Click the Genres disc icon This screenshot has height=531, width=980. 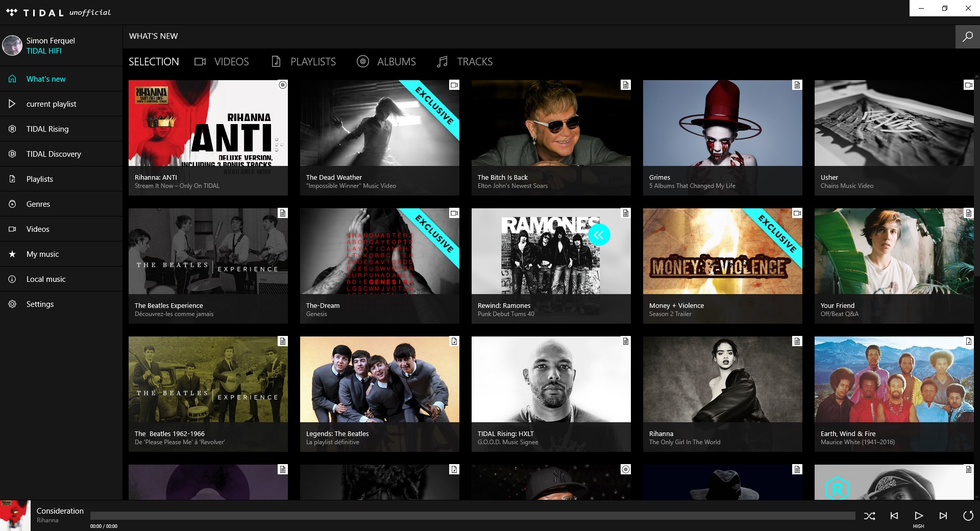tap(12, 204)
